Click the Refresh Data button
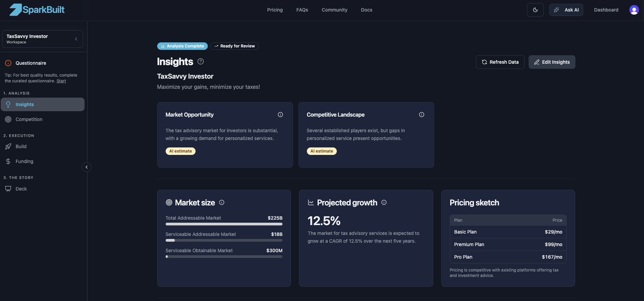The image size is (644, 301). [x=500, y=62]
